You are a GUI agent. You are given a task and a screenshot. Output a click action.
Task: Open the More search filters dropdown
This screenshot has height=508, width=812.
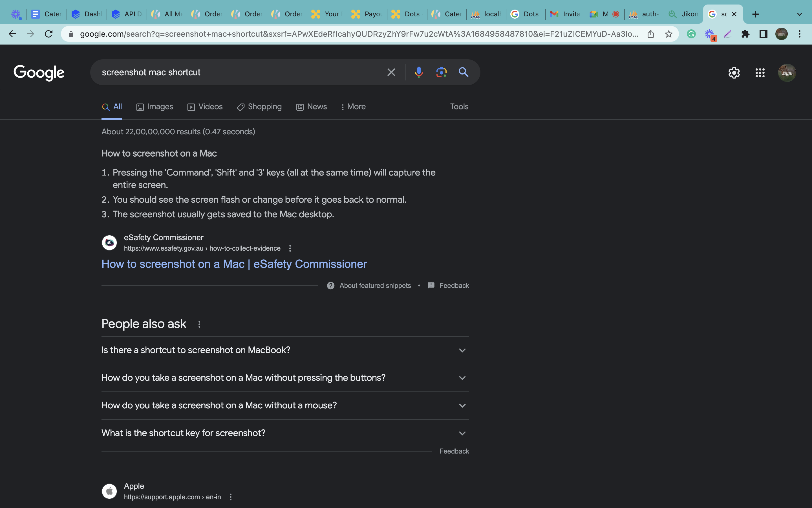coord(353,107)
